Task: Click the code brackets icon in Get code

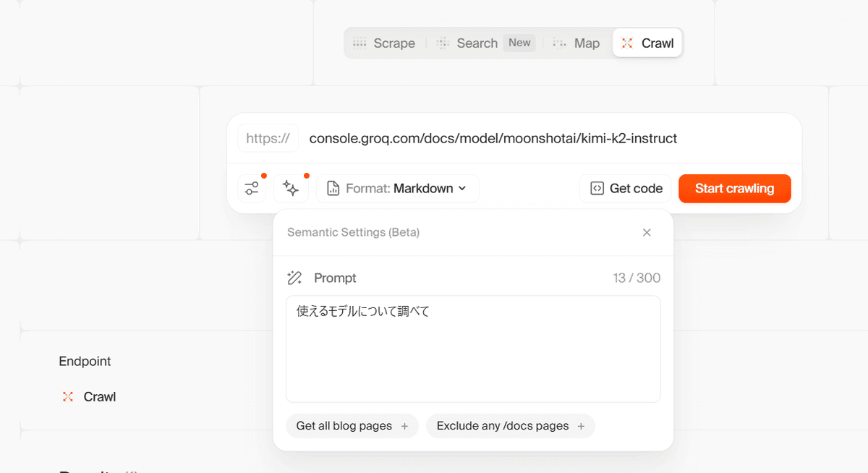Action: tap(597, 189)
